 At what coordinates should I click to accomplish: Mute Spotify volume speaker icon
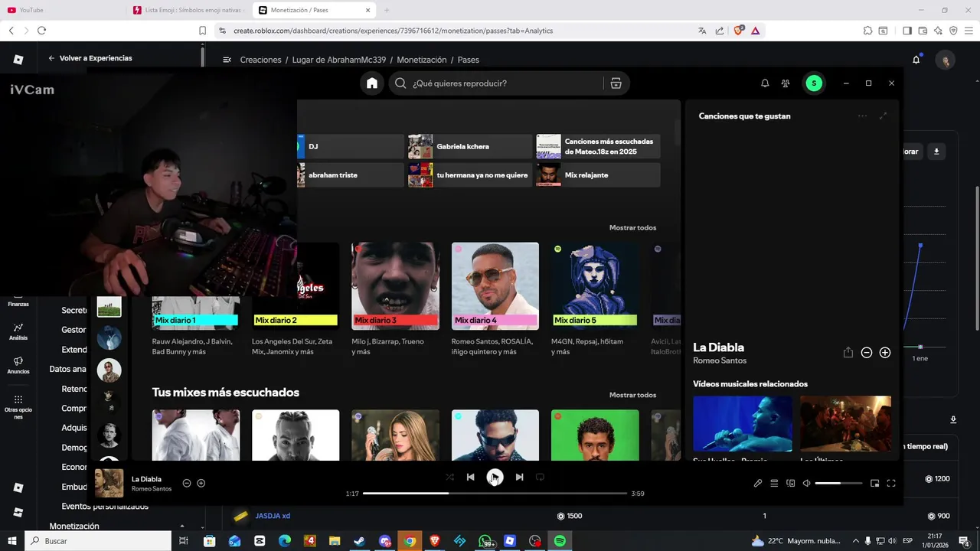click(806, 483)
